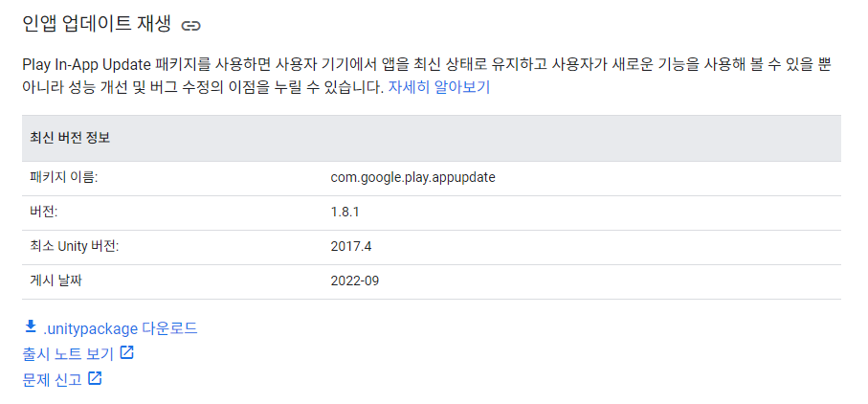
Task: Click the 최신 버전 정보 table header
Action: 432,139
